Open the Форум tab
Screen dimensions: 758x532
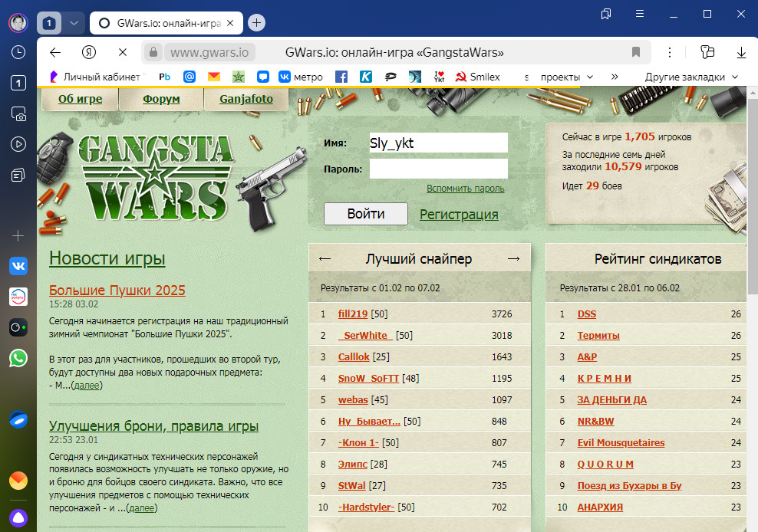coord(161,99)
